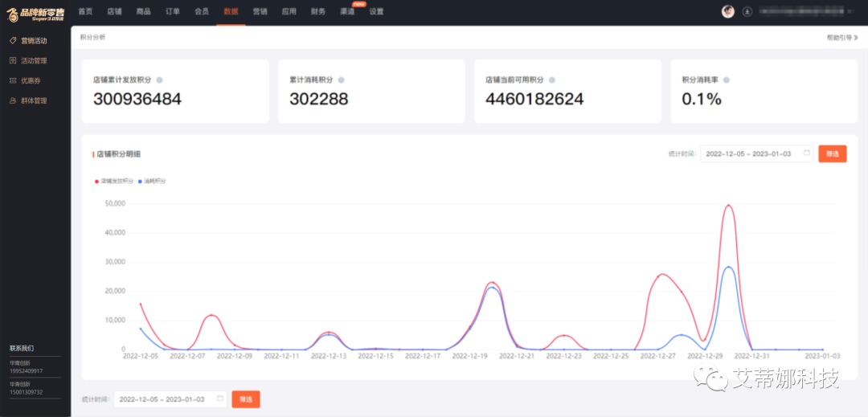Switch to the 营销 top menu tab

260,11
